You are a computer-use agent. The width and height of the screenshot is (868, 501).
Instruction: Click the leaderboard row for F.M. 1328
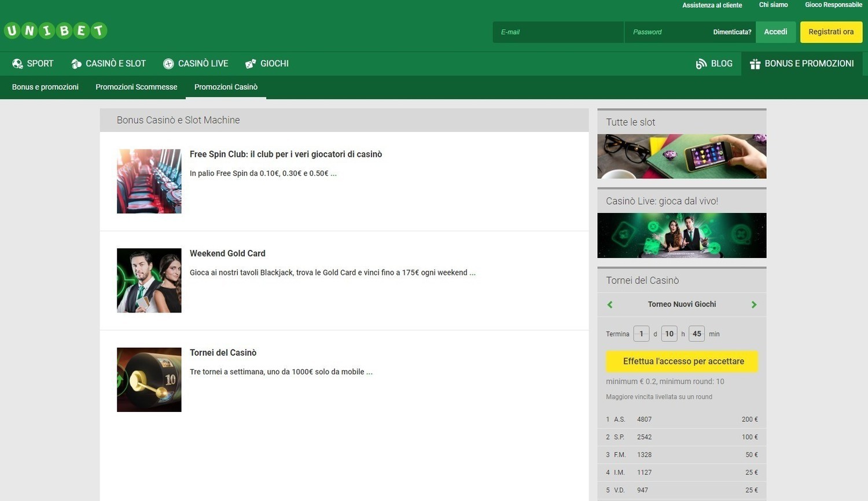682,455
